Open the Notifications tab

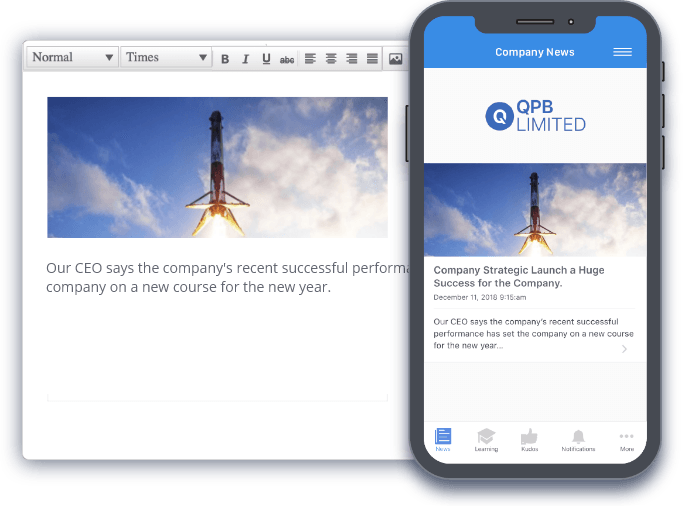click(x=578, y=440)
